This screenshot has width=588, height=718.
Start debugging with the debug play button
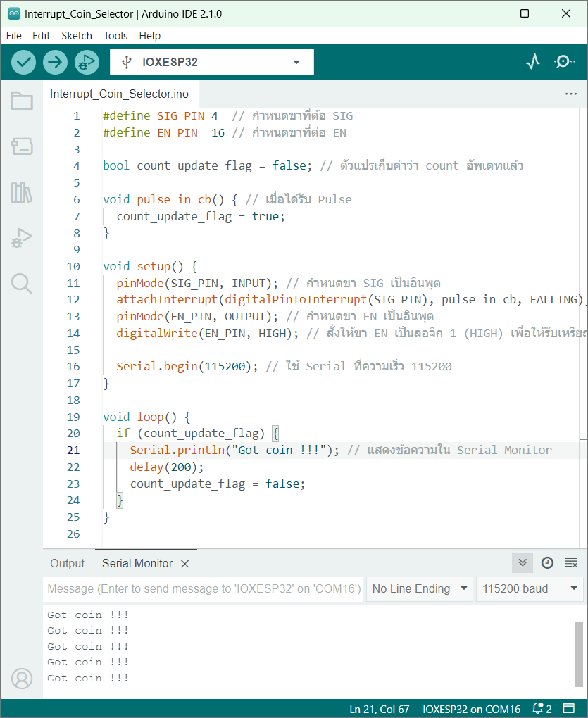click(x=87, y=62)
